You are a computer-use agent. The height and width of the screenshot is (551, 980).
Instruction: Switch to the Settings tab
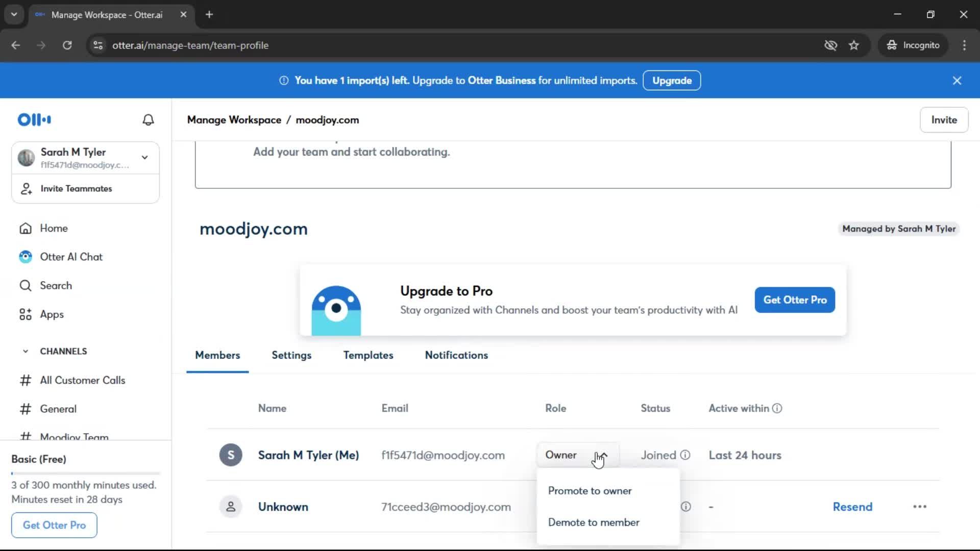coord(291,356)
